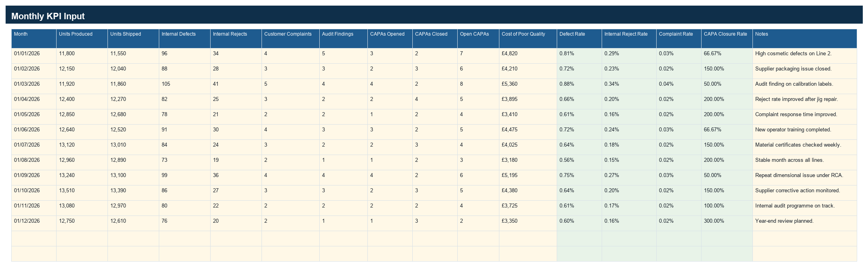Select units shipped value 13,100
Viewport: 868px width, 274px height.
(134, 178)
